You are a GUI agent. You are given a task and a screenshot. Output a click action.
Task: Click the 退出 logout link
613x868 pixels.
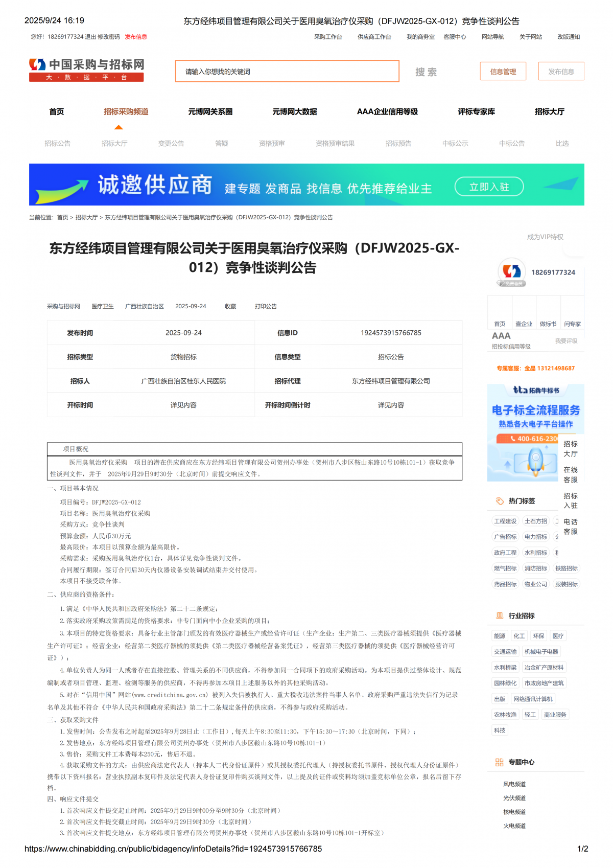pos(90,37)
